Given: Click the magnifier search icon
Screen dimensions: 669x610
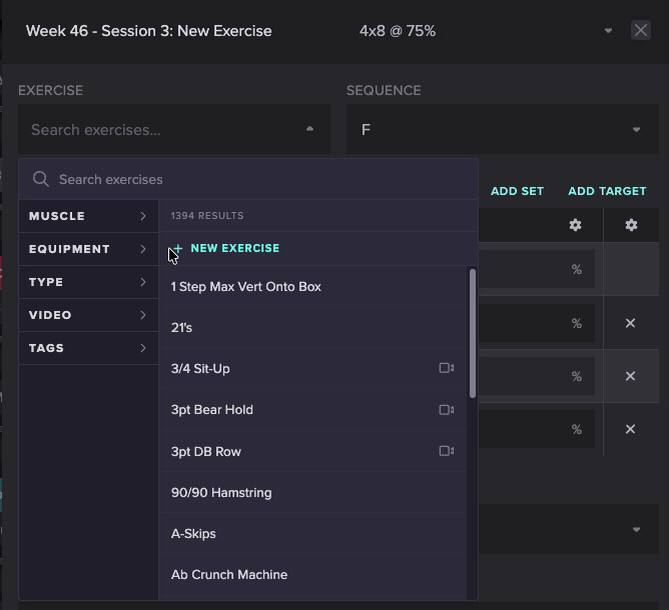Looking at the screenshot, I should (41, 179).
